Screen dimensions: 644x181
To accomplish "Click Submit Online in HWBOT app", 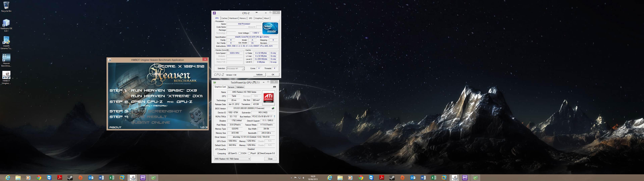I will 150,123.
